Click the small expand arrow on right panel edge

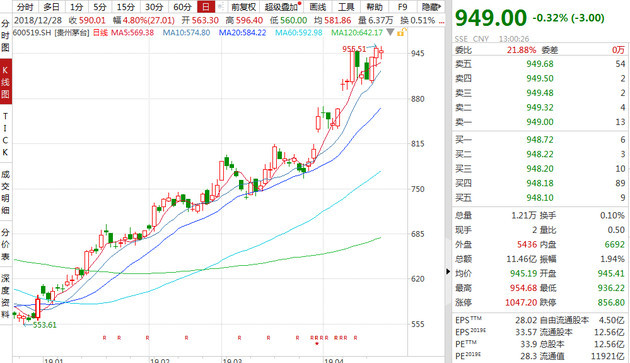click(448, 272)
